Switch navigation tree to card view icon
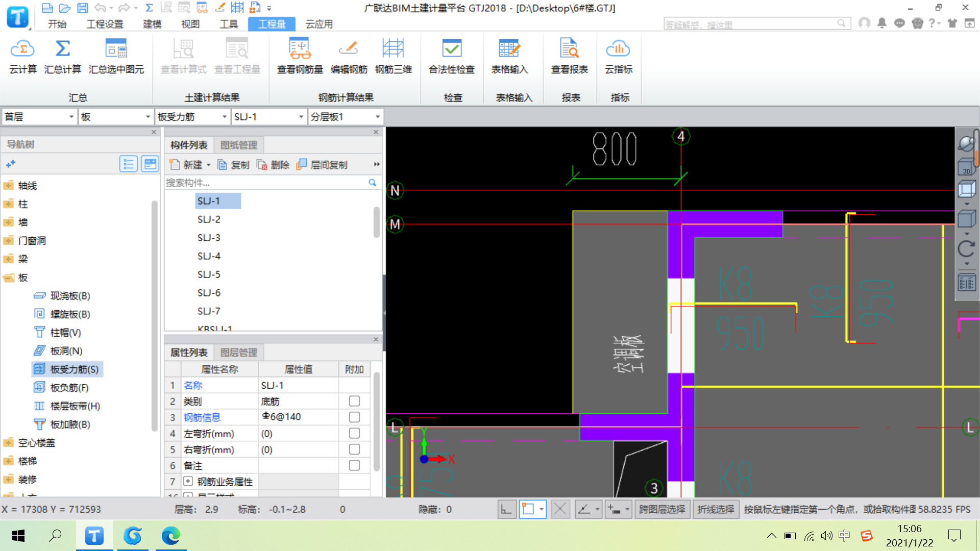This screenshot has height=551, width=980. click(x=150, y=164)
